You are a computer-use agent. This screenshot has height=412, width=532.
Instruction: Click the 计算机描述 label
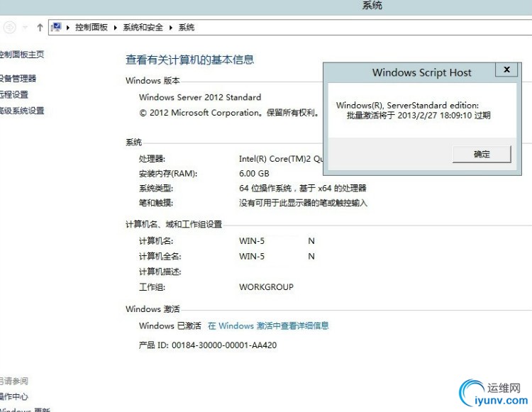pyautogui.click(x=160, y=272)
